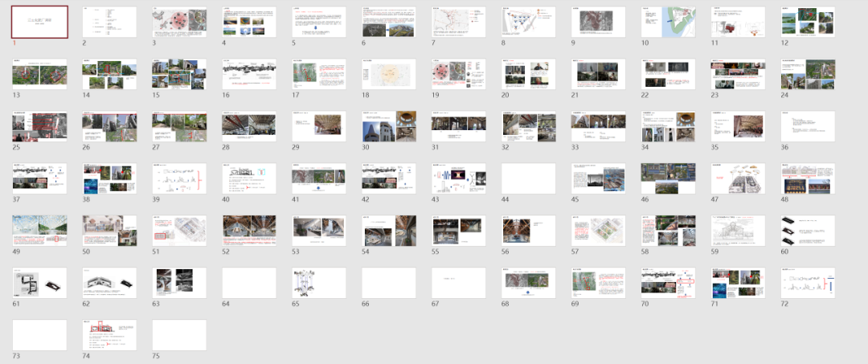Choose slide 34 thumbnail
This screenshot has height=364, width=868.
coord(669,126)
